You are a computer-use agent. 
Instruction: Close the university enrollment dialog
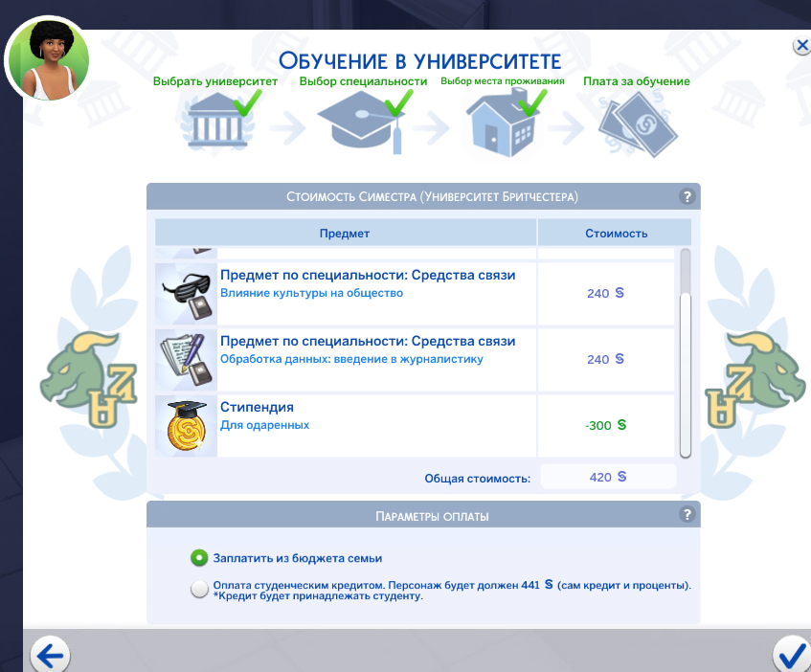[x=801, y=46]
